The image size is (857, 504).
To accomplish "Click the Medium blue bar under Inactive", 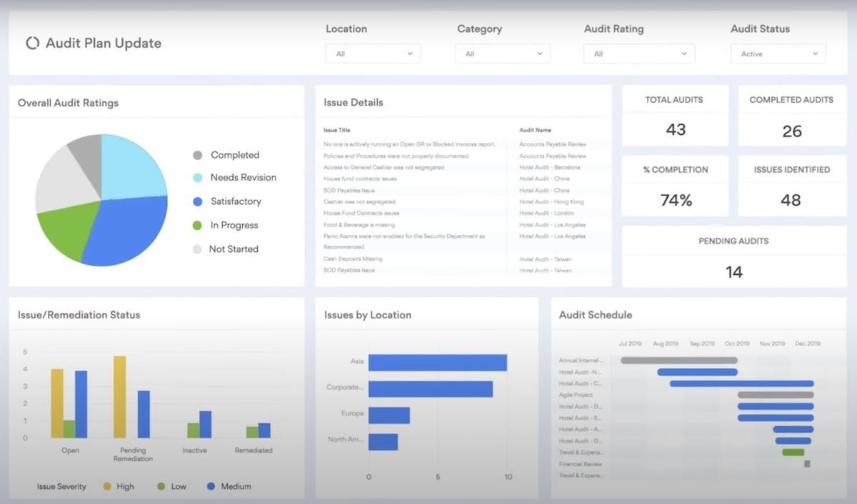I will (206, 425).
